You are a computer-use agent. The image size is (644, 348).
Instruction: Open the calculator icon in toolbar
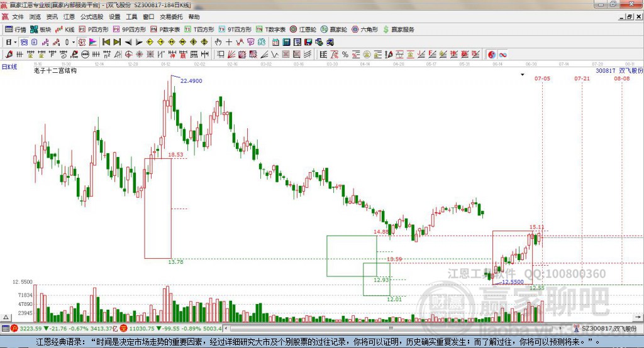tap(286, 42)
